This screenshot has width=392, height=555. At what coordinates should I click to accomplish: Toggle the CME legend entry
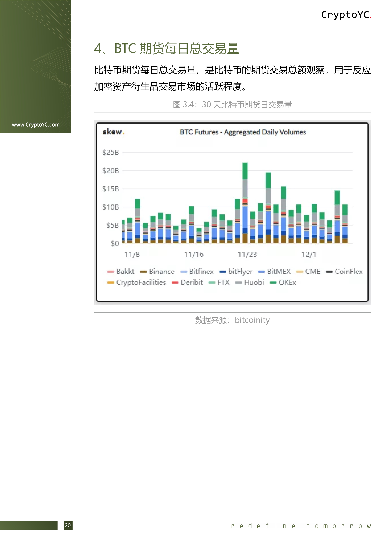308,271
